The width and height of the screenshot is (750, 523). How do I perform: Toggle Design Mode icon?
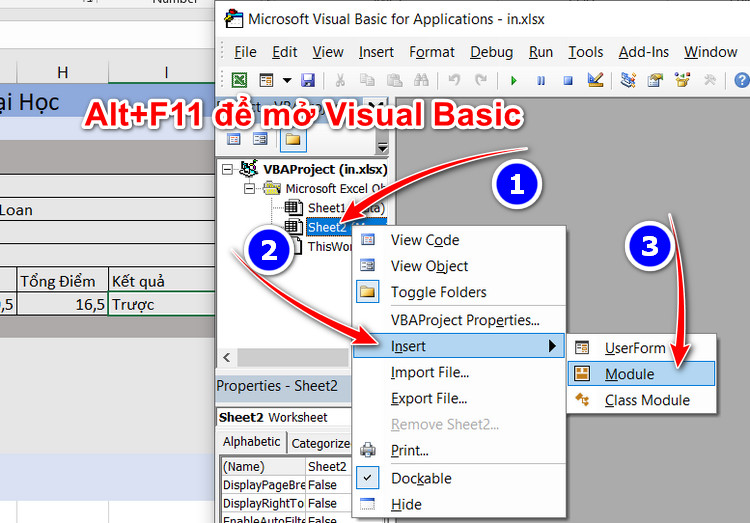(x=595, y=80)
